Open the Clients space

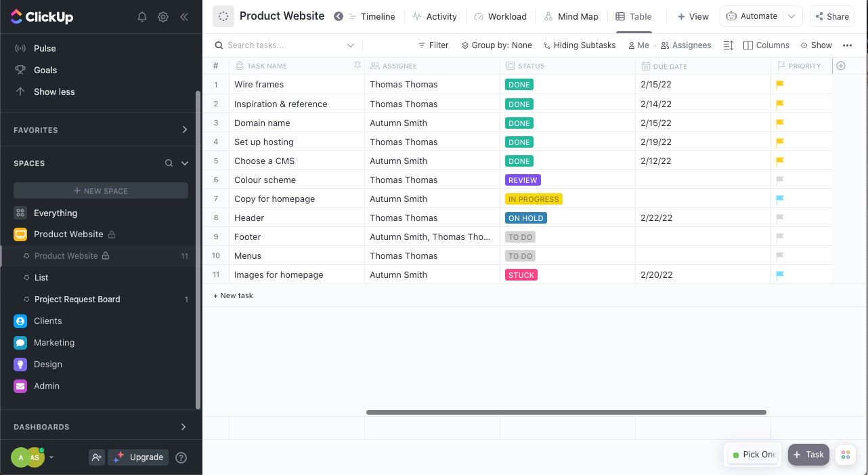point(47,321)
